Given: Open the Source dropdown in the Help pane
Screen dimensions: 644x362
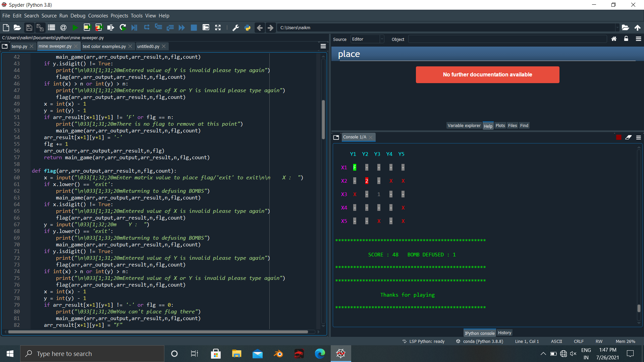Looking at the screenshot, I should pos(367,39).
